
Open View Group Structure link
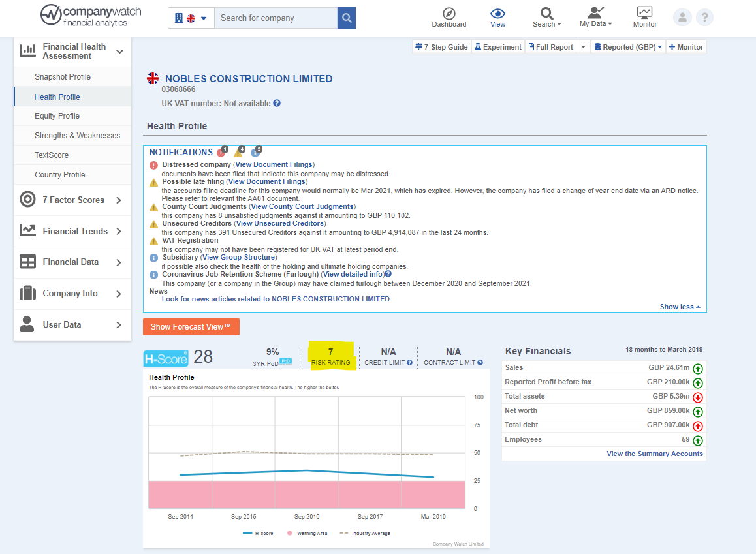[x=239, y=257]
